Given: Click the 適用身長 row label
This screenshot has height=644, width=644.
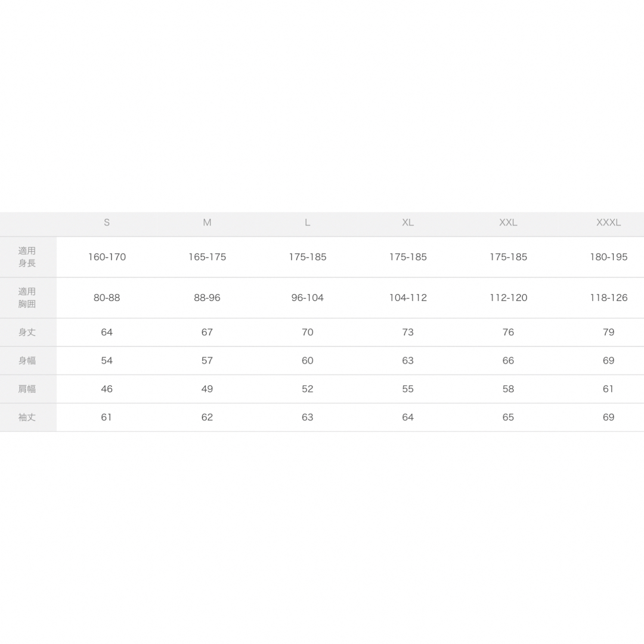Looking at the screenshot, I should coord(27,256).
